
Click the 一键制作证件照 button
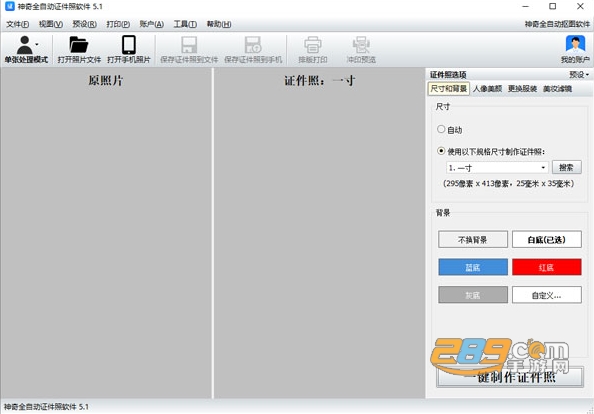(510, 377)
